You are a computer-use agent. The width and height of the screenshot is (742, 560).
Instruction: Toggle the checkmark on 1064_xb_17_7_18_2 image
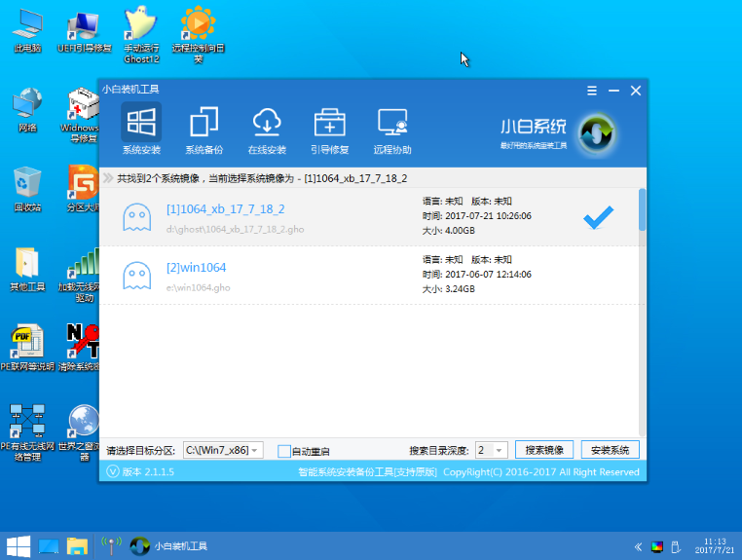pos(598,218)
